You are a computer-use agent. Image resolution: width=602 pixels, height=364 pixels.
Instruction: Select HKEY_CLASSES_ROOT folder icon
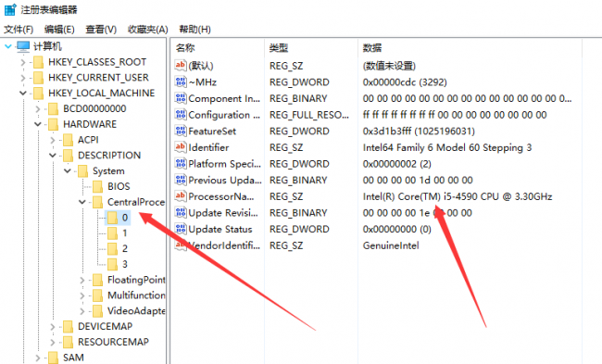pyautogui.click(x=38, y=62)
